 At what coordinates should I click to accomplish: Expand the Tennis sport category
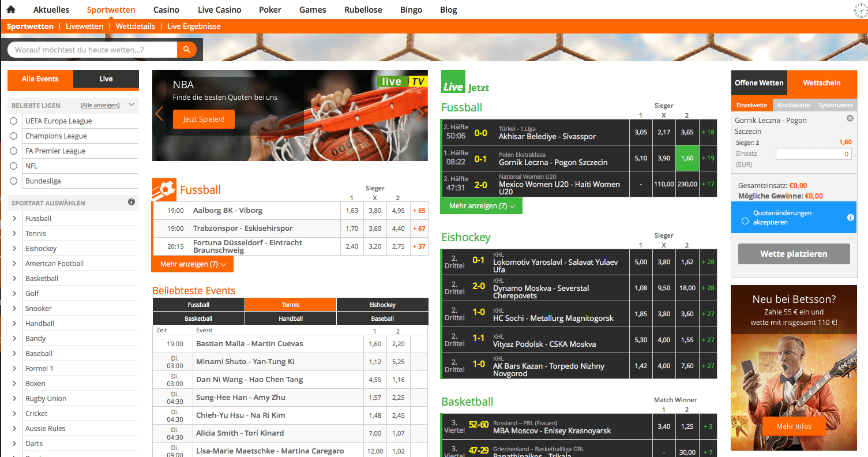[14, 234]
